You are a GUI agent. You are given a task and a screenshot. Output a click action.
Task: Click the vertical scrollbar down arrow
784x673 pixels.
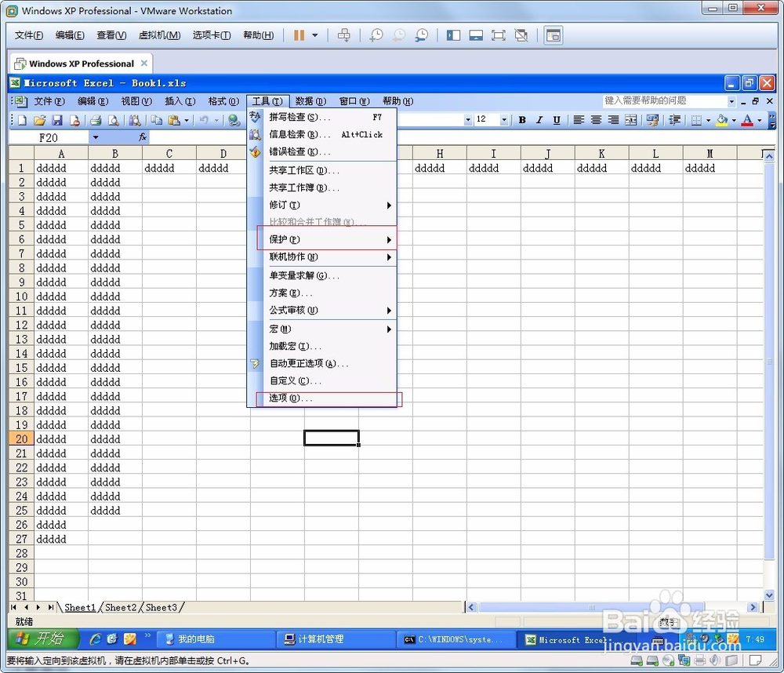pos(769,595)
